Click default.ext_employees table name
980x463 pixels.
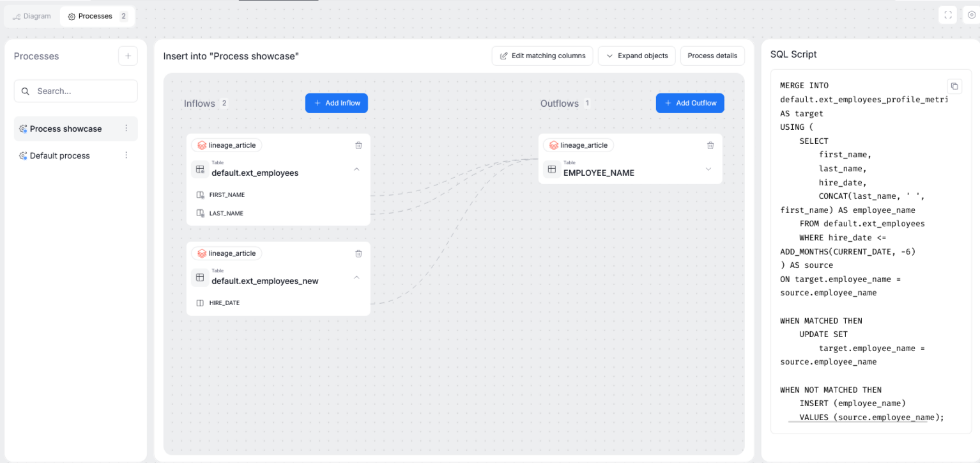click(255, 173)
